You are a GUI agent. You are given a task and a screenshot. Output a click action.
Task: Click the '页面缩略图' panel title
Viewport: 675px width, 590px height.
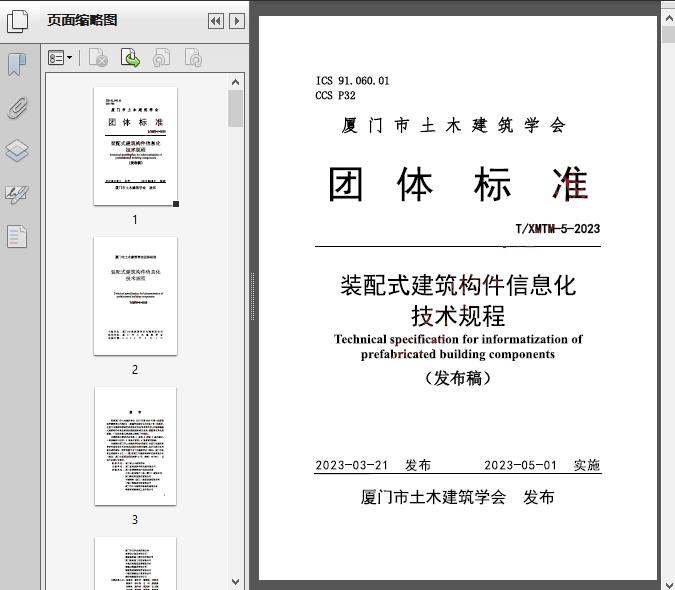[x=82, y=20]
